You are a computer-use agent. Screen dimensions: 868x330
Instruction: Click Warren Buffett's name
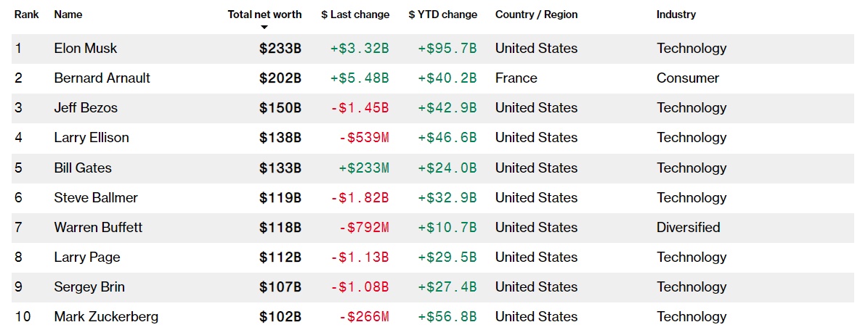coord(98,228)
